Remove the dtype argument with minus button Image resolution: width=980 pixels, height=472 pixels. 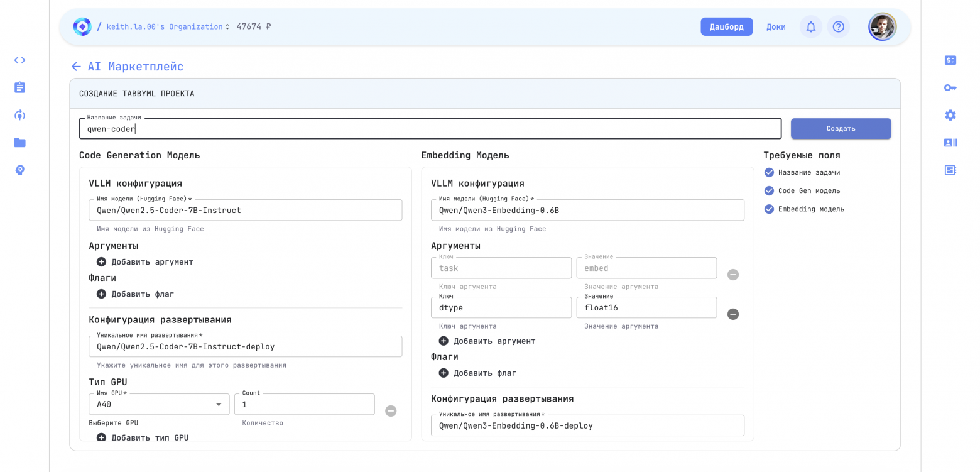pyautogui.click(x=733, y=314)
